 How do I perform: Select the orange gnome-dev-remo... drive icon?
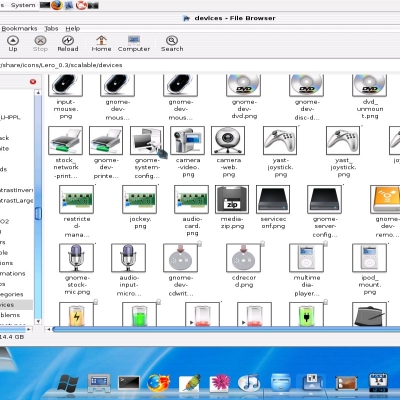tap(385, 199)
